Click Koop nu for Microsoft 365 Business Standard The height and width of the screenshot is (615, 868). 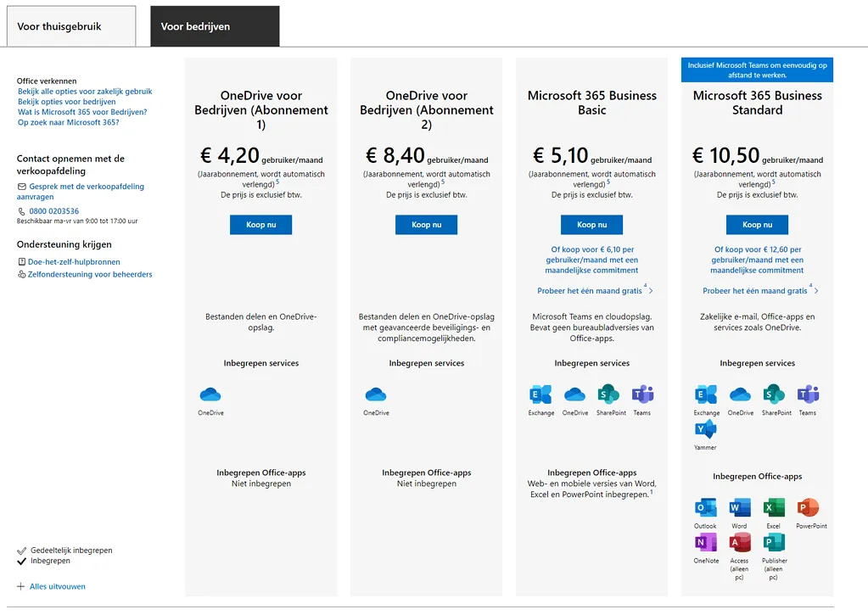coord(757,224)
